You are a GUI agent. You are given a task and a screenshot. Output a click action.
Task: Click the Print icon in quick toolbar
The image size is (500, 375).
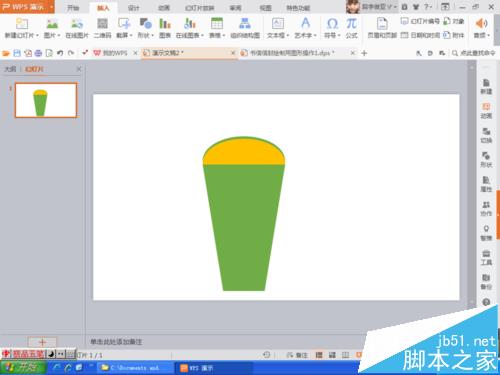pos(38,53)
